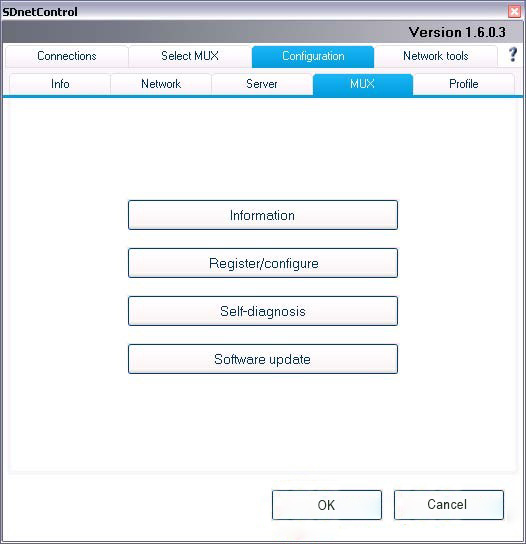526x544 pixels.
Task: Open the Select MUX tab
Action: [190, 56]
